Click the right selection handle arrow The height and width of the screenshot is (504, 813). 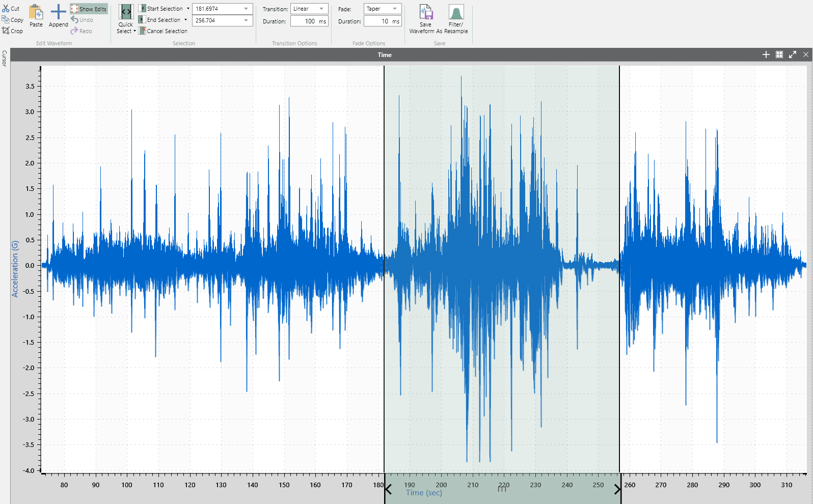[617, 489]
